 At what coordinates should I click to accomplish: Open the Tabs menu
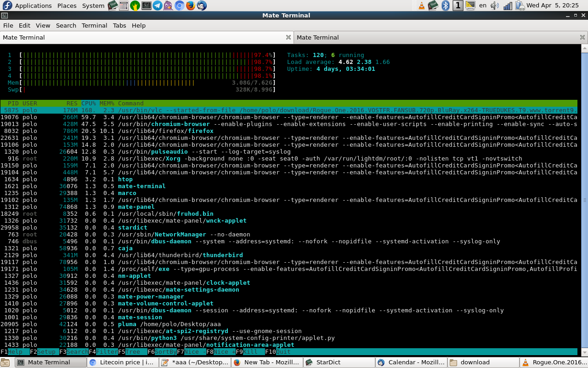pyautogui.click(x=119, y=25)
